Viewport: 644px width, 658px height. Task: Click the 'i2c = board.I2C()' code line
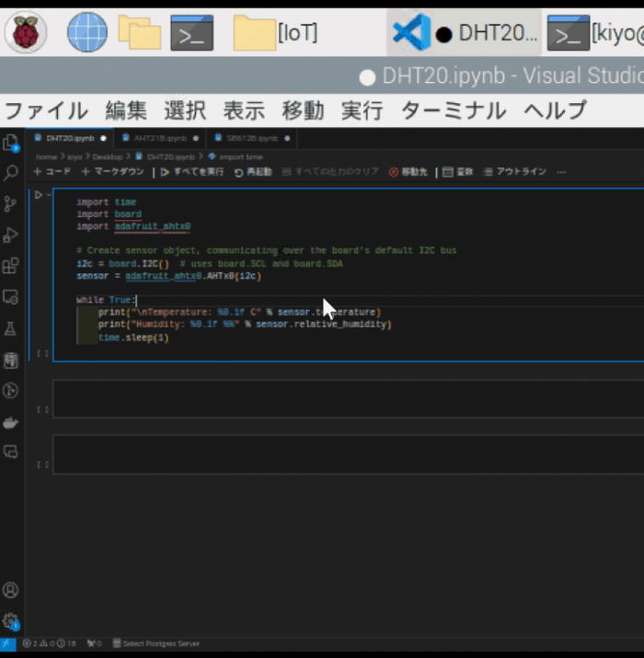122,264
